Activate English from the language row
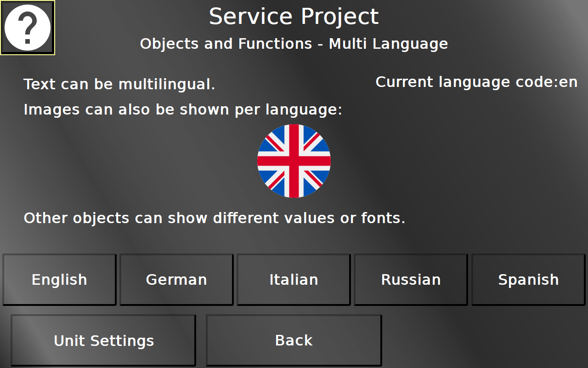The width and height of the screenshot is (588, 368). coord(59,279)
